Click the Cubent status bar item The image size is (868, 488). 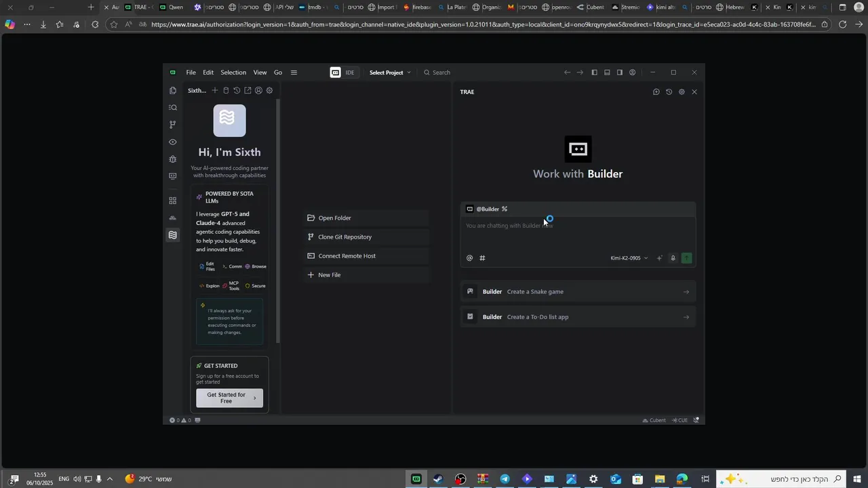pos(654,421)
